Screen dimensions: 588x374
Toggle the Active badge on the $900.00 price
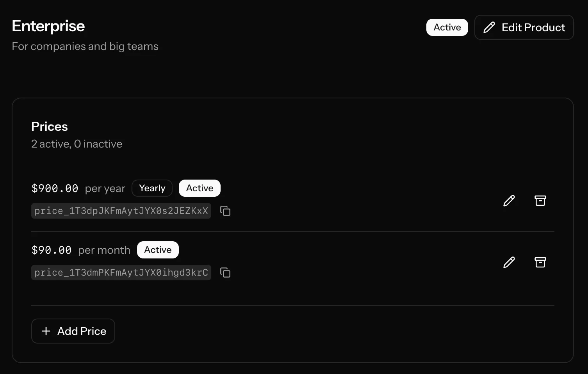(200, 188)
